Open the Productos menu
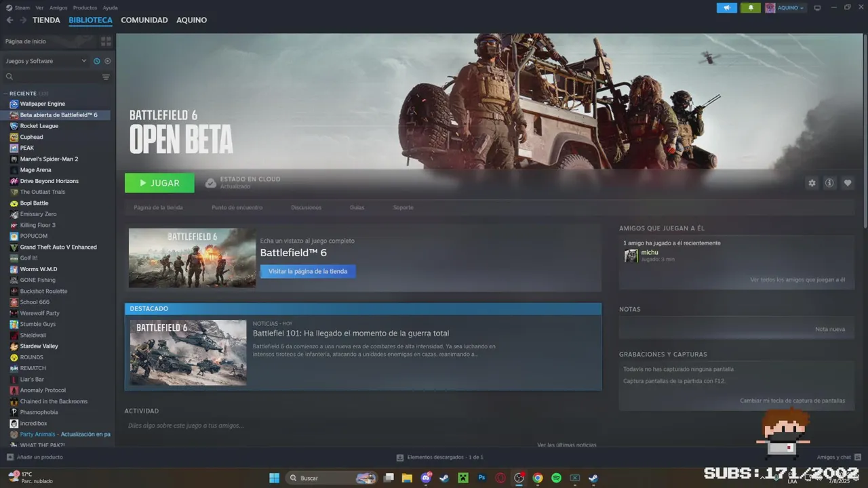Viewport: 868px width, 488px height. point(85,7)
